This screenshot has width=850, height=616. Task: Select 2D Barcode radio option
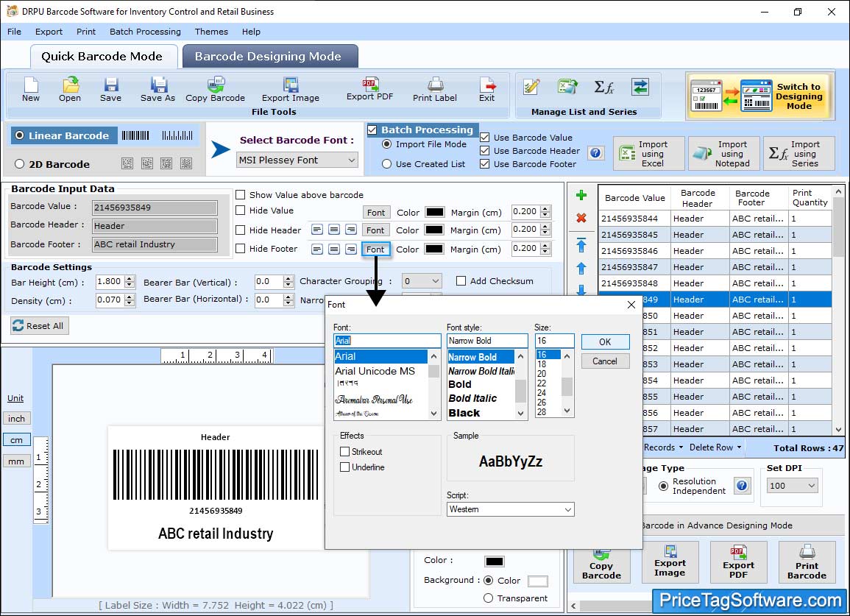point(20,164)
